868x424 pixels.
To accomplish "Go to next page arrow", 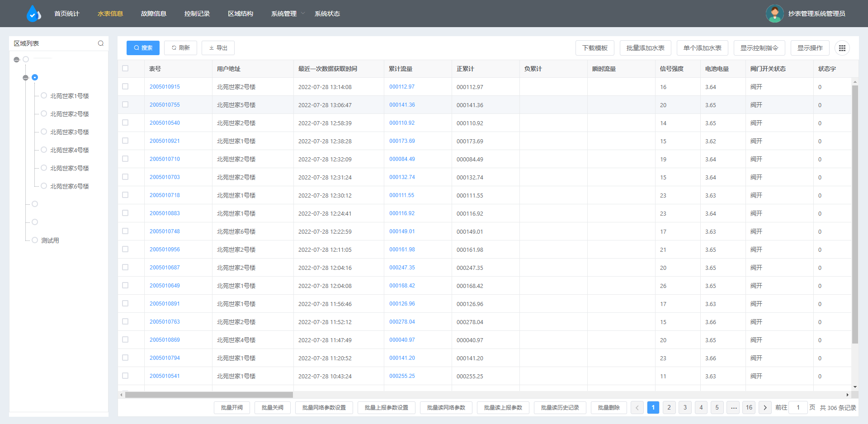I will [765, 407].
